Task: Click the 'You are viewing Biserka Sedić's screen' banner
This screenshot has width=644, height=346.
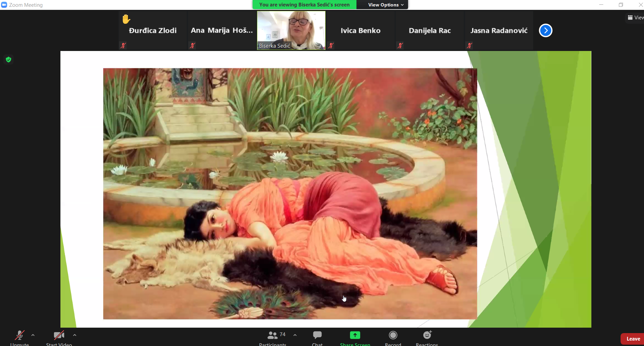Action: click(305, 5)
